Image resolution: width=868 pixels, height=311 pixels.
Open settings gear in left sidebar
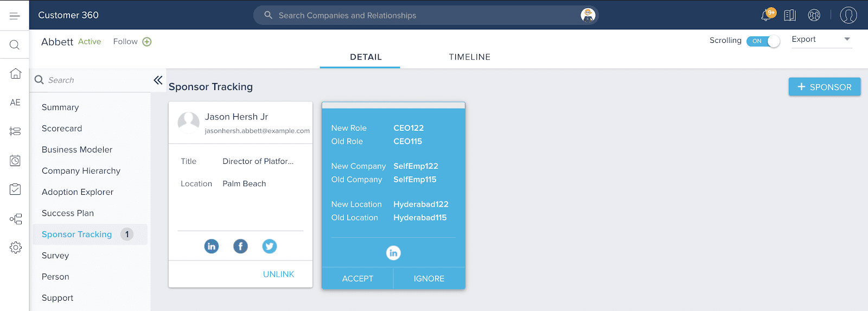coord(15,247)
